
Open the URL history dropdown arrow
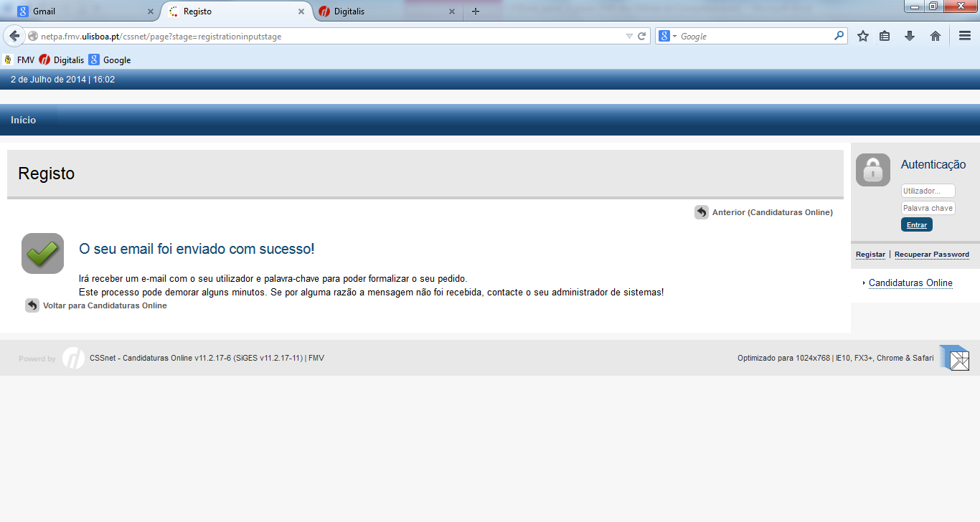coord(629,36)
